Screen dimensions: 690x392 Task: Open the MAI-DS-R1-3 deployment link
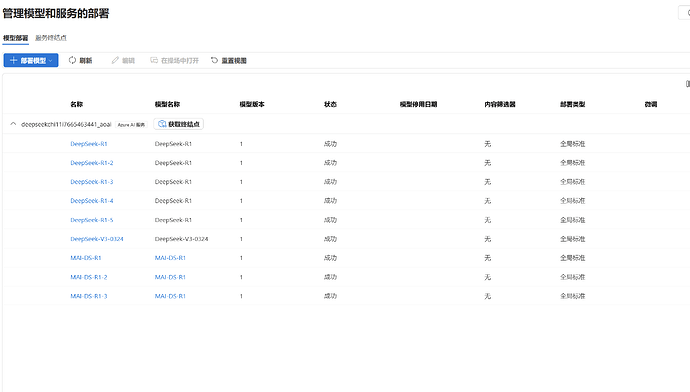pyautogui.click(x=89, y=296)
